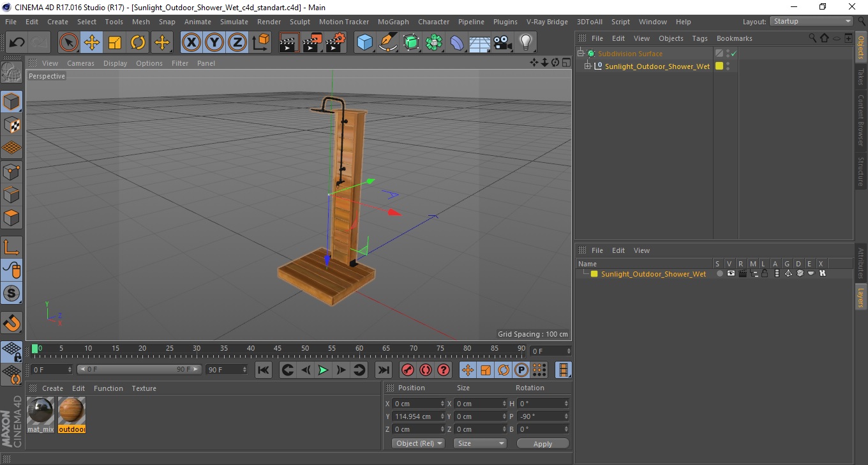
Task: Switch to Texture mode
Action: point(11,125)
